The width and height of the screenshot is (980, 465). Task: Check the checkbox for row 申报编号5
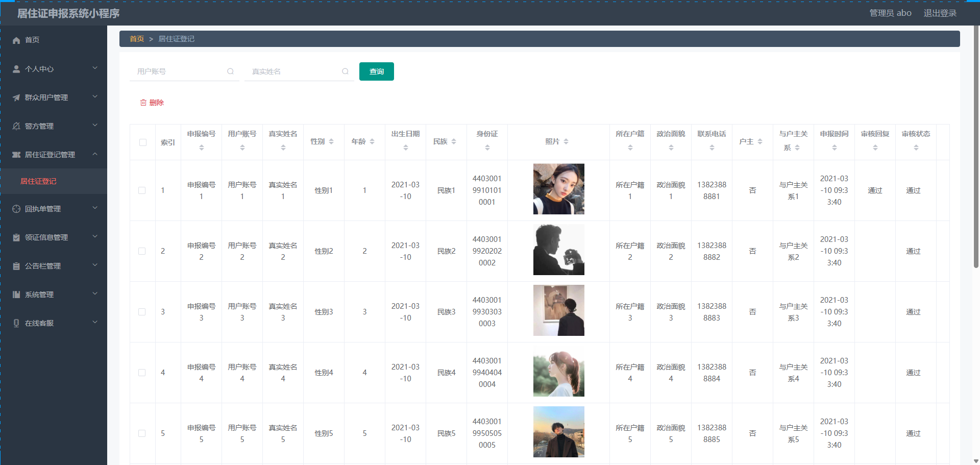(x=142, y=433)
